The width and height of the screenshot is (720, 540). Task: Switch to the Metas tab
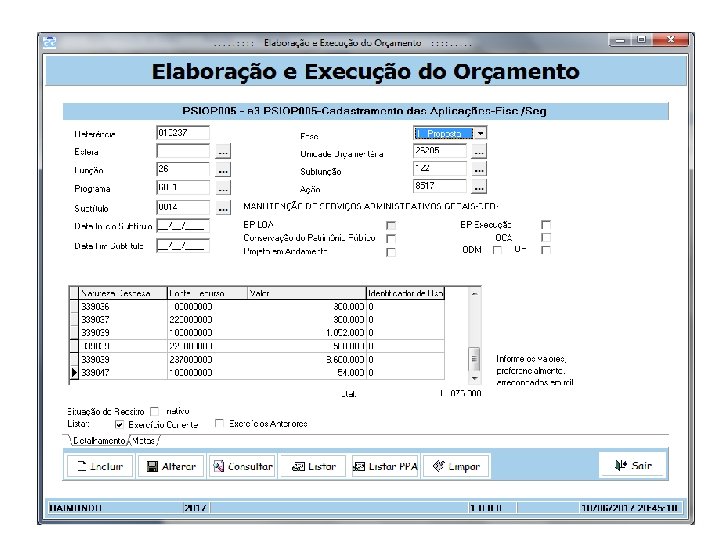click(x=143, y=440)
